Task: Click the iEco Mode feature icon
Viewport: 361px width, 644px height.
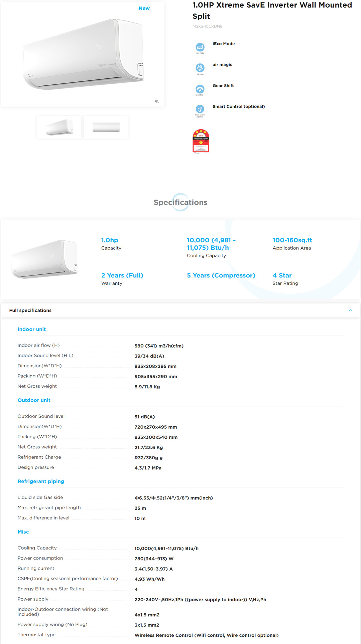Action: tap(200, 47)
